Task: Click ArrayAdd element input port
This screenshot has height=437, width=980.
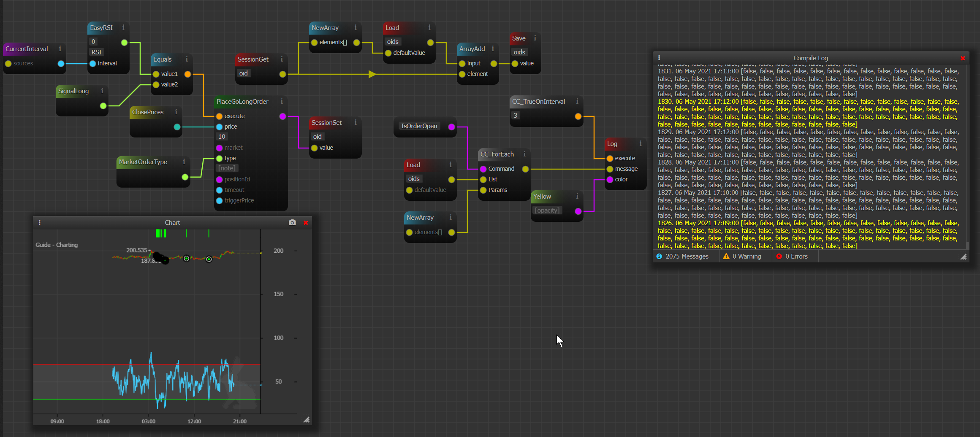Action: click(x=462, y=74)
